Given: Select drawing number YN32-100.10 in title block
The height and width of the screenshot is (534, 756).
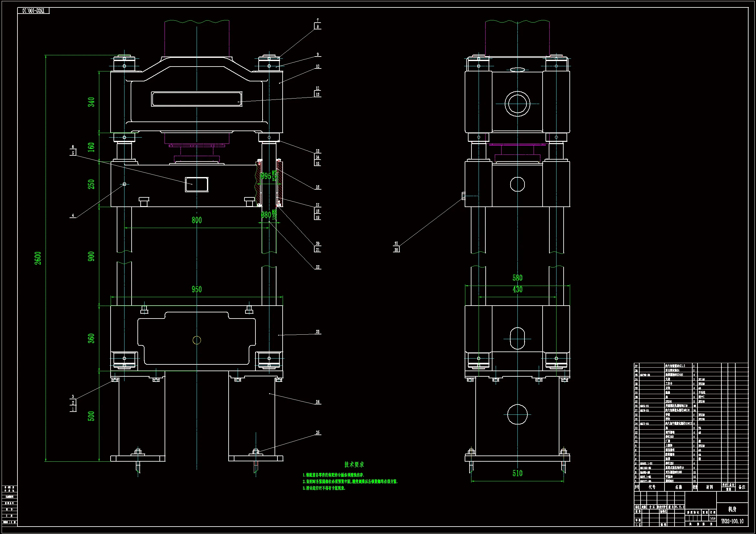Looking at the screenshot, I should coord(732,521).
